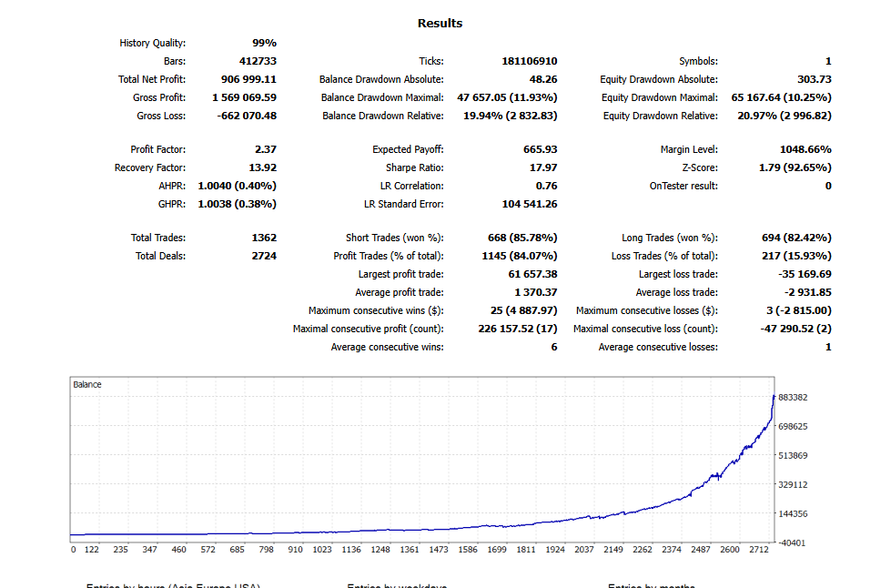Click Equity Drawdown Absolute value 303.73
Viewport: 891px width, 588px height.
coord(814,79)
